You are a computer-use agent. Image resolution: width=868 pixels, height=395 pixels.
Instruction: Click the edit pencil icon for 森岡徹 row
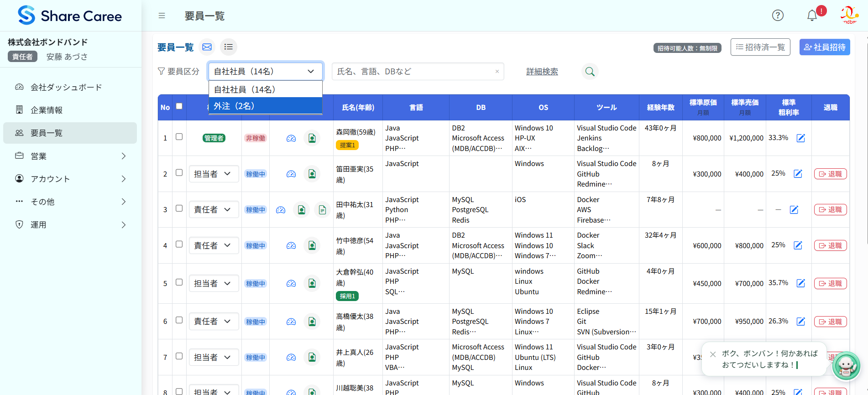pos(801,138)
